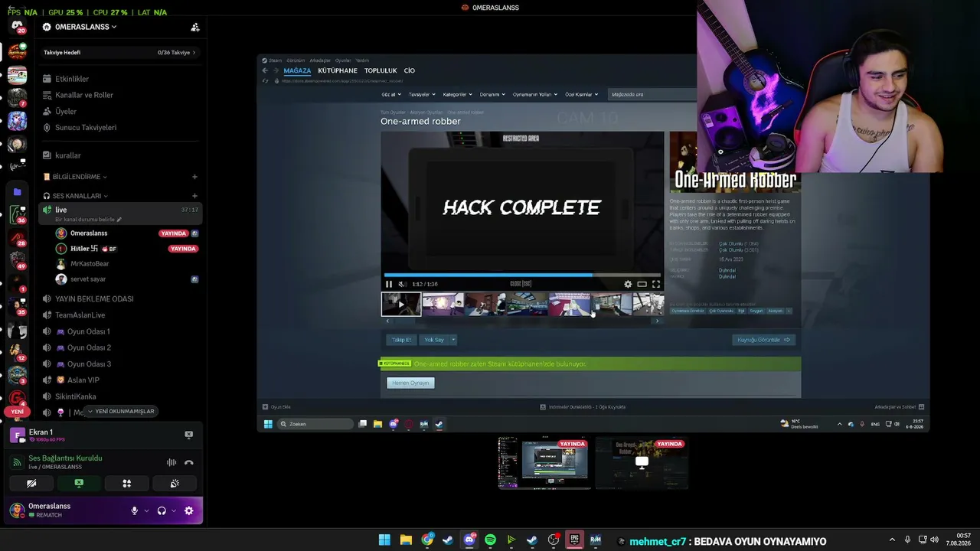Open the Discord soundboard
The image size is (980, 551).
pyautogui.click(x=175, y=484)
